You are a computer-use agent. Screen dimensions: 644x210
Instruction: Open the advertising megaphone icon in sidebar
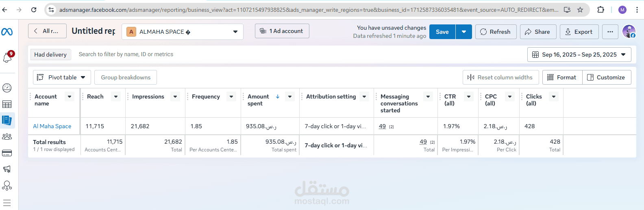pos(7,169)
